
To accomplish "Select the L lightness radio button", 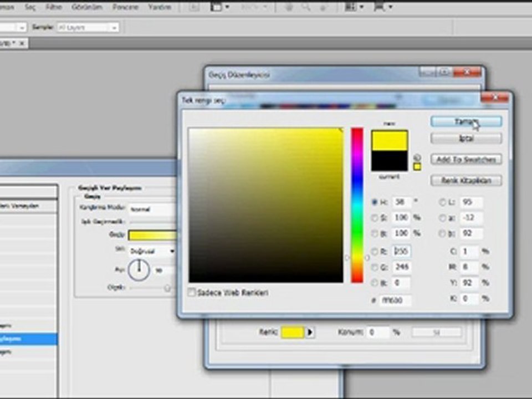I will pyautogui.click(x=442, y=202).
